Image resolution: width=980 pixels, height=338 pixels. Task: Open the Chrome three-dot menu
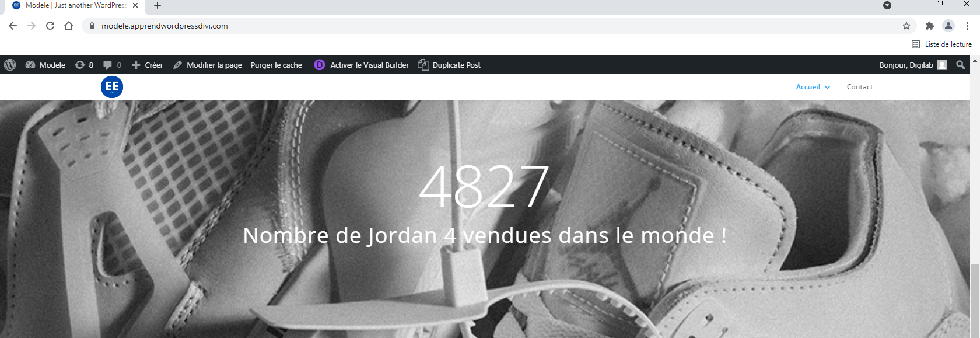(x=967, y=26)
